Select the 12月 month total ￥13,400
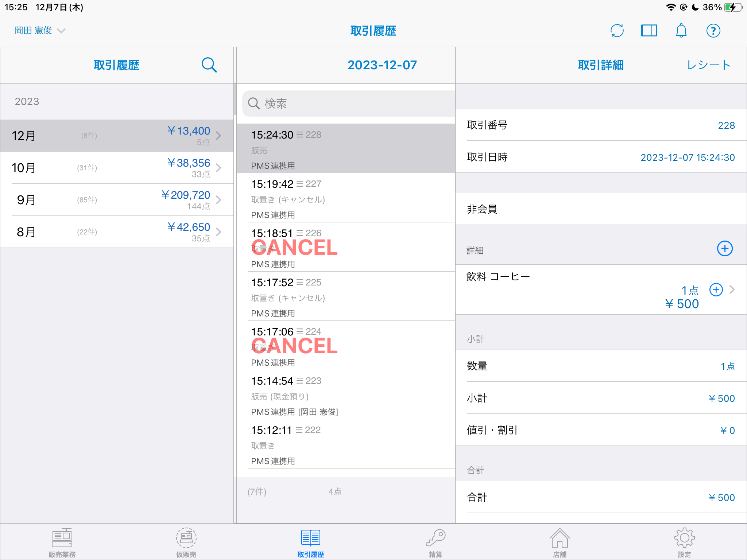This screenshot has width=747, height=560. coord(189,131)
